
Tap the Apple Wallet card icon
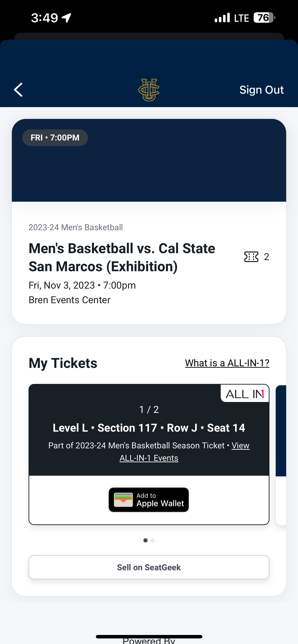[123, 500]
